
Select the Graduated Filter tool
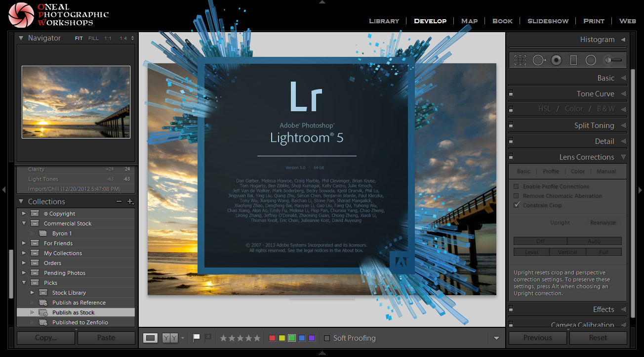point(573,60)
